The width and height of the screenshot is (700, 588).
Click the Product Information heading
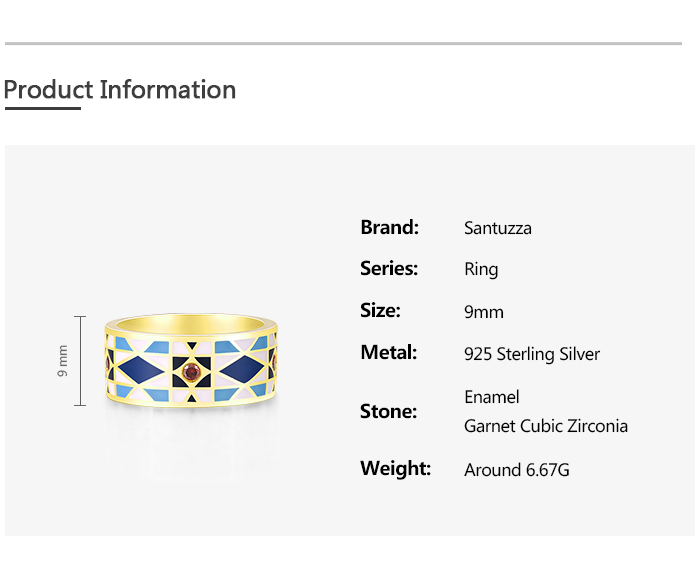click(x=120, y=90)
